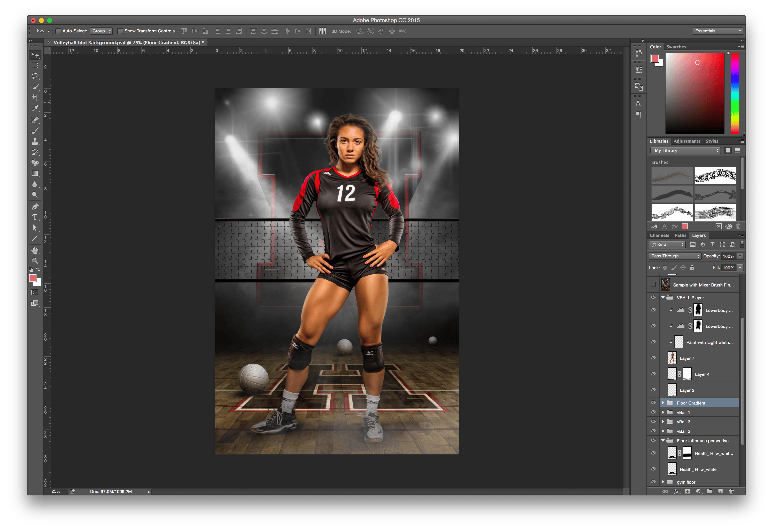Viewport: 773px width, 532px height.
Task: Switch to the Swatches tab
Action: tap(676, 47)
